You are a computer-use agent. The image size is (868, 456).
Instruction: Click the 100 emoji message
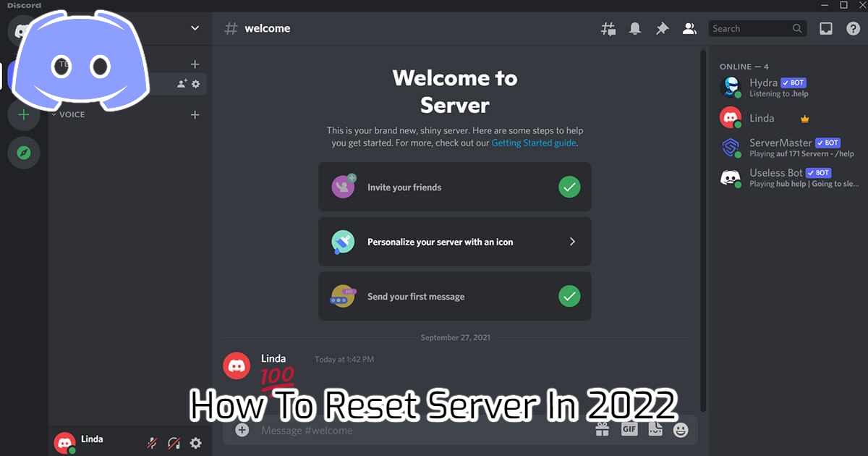tap(277, 380)
